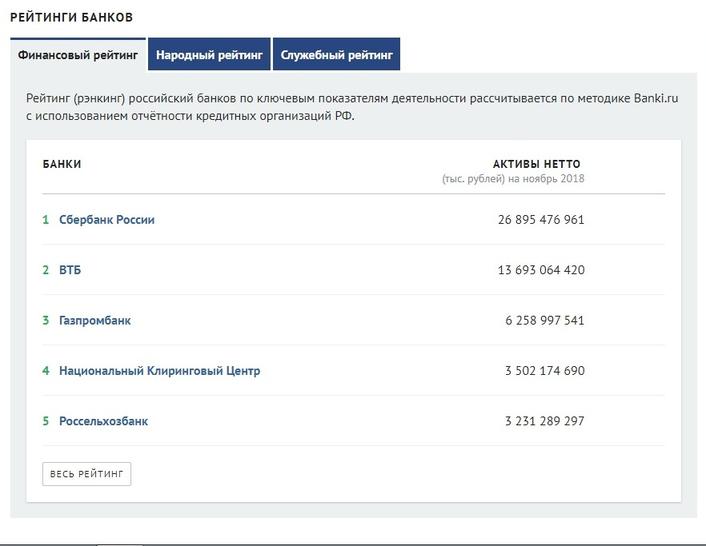Open the ВТБ bank link
Image resolution: width=706 pixels, height=546 pixels.
click(x=70, y=270)
